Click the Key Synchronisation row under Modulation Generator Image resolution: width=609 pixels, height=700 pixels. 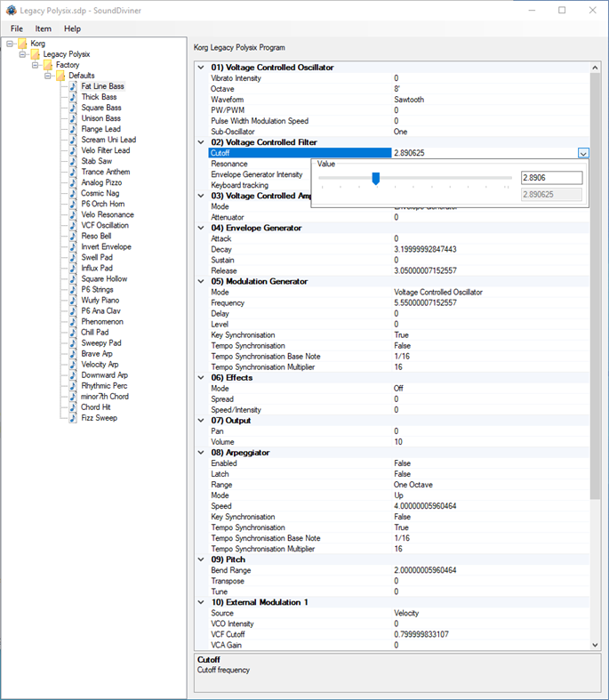click(x=399, y=334)
